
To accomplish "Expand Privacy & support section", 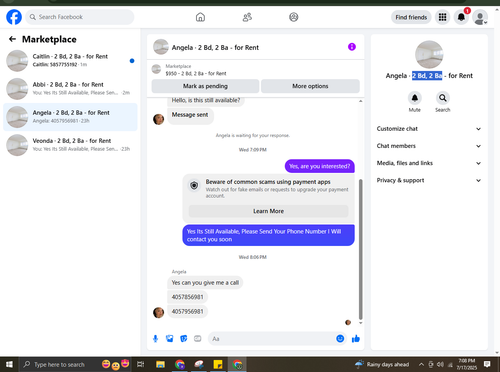I will [429, 180].
